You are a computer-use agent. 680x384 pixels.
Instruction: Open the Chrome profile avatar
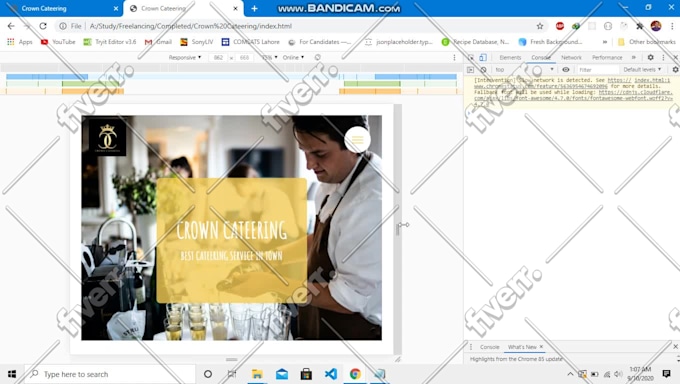point(656,26)
